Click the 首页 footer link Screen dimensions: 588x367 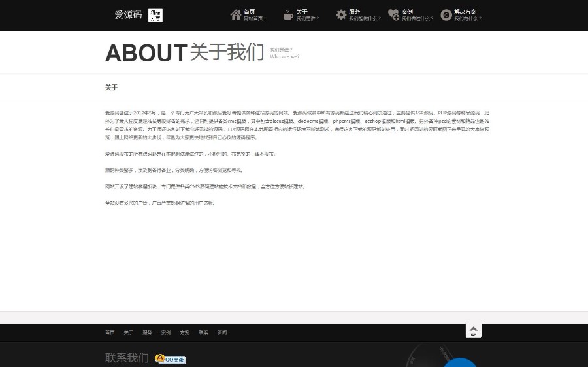tap(110, 333)
